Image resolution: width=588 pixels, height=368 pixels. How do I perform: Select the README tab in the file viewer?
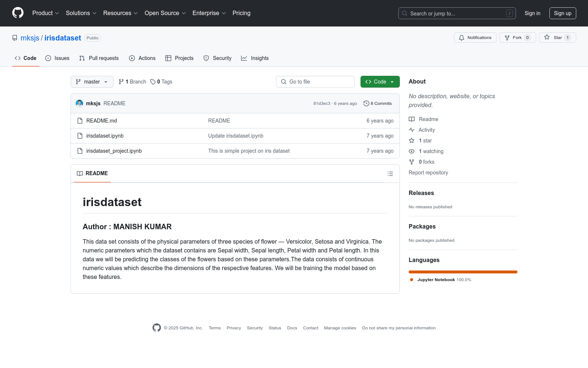pyautogui.click(x=92, y=173)
